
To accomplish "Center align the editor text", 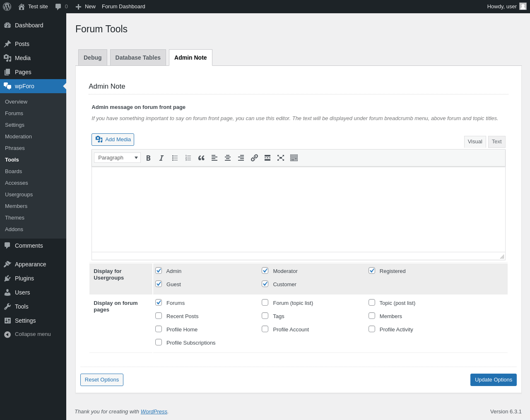I will [228, 158].
